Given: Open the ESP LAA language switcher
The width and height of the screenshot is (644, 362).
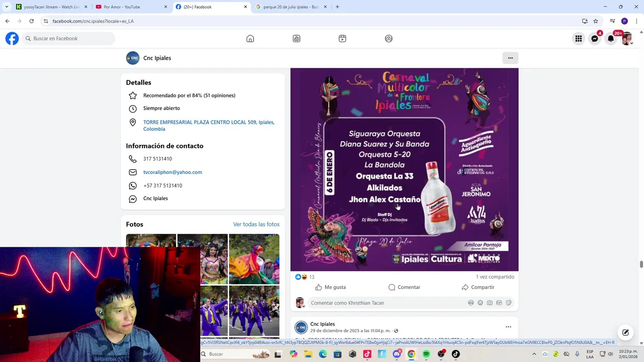Looking at the screenshot, I should (x=590, y=354).
